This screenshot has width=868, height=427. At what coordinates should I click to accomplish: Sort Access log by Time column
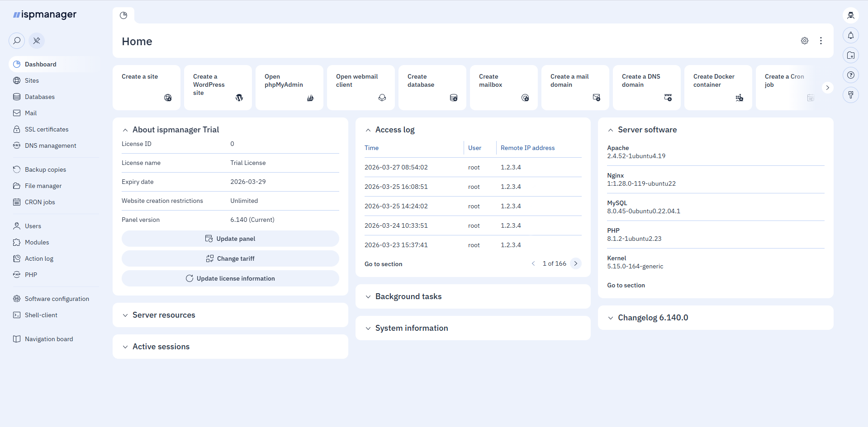coord(371,148)
